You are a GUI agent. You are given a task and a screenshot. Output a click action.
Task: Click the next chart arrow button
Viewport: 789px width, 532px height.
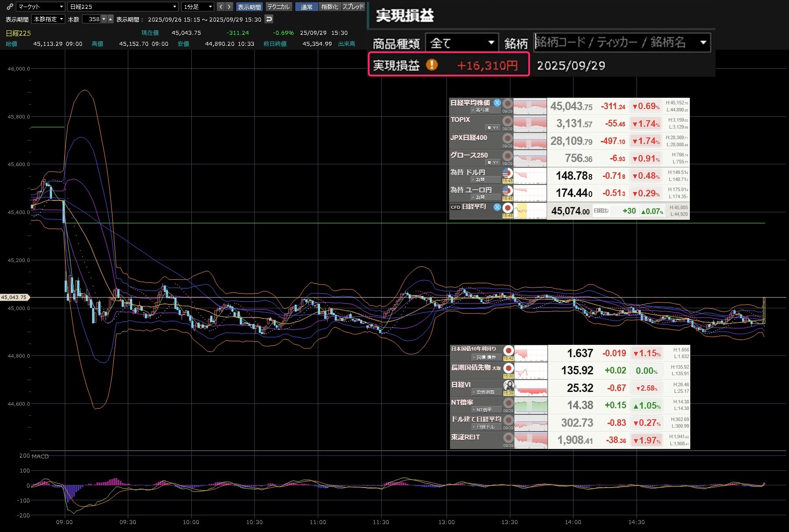tap(229, 7)
